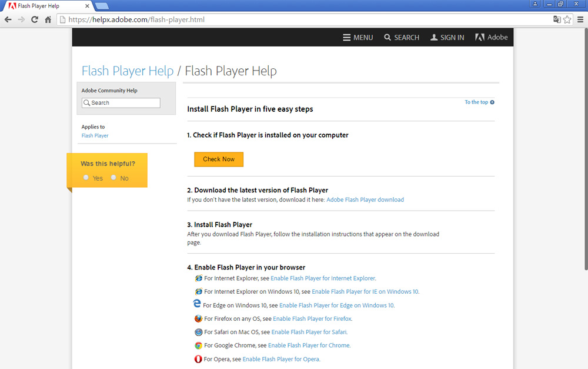Expand the MENU navigation
This screenshot has width=588, height=369.
(358, 37)
